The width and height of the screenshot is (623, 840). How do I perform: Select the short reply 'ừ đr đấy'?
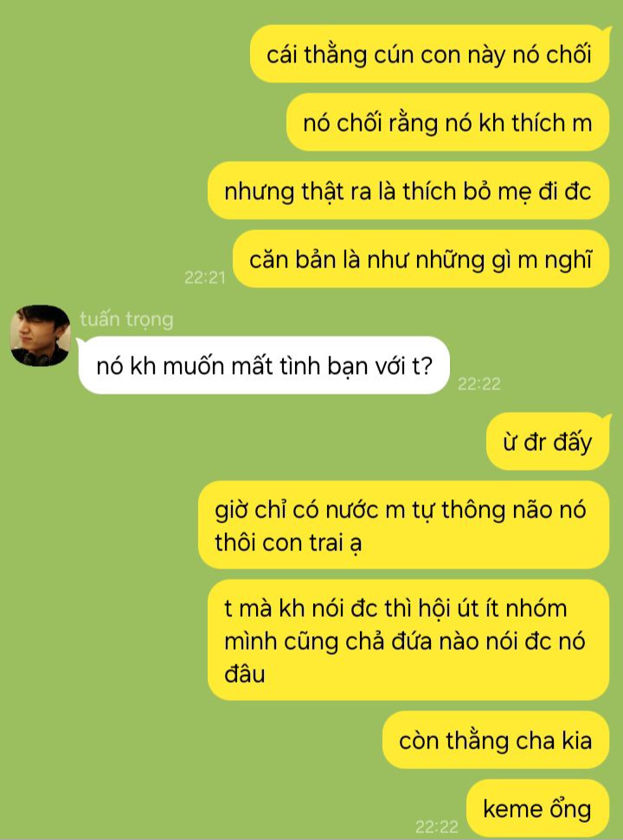tap(548, 441)
